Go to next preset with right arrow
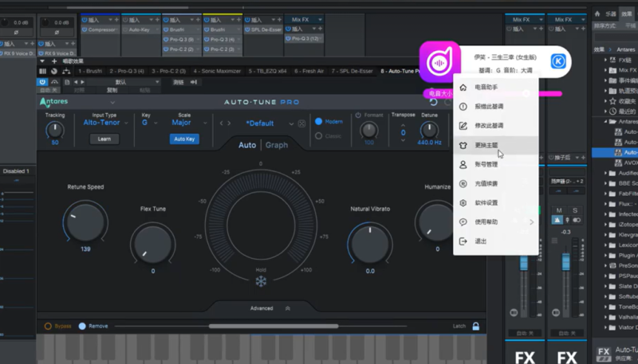The height and width of the screenshot is (364, 638). tap(229, 123)
